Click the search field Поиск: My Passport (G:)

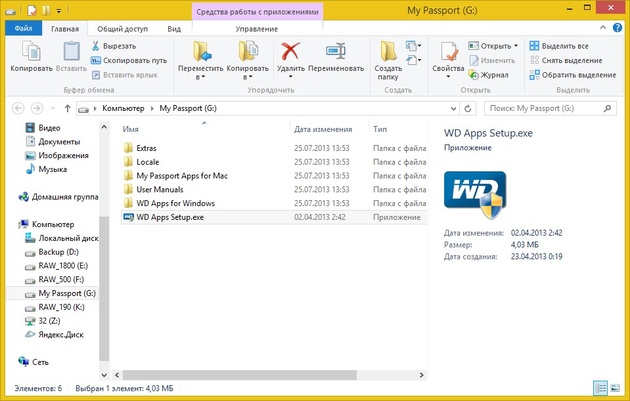tap(550, 108)
